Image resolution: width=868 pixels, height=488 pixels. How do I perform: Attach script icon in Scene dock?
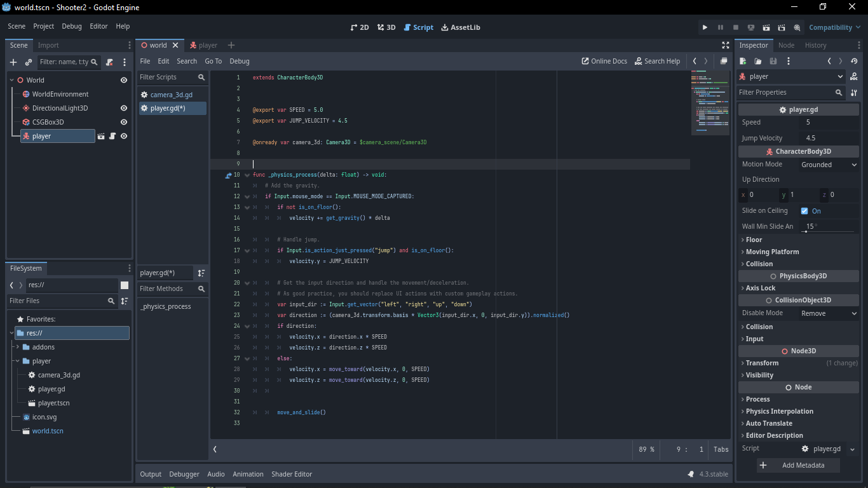[109, 62]
